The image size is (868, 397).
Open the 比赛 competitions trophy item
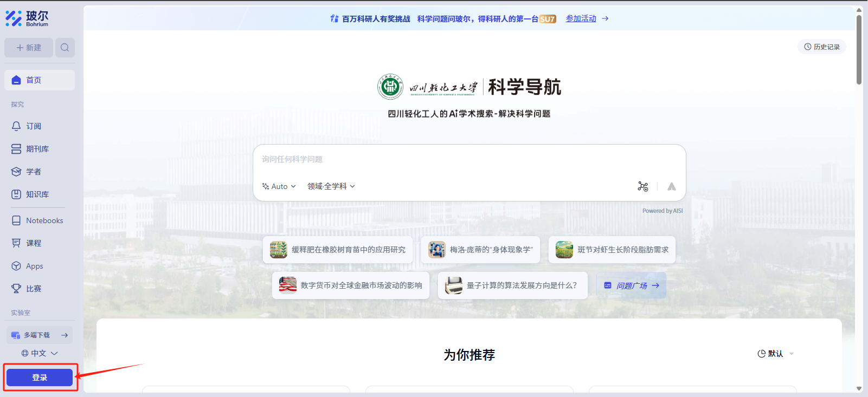[x=33, y=289]
